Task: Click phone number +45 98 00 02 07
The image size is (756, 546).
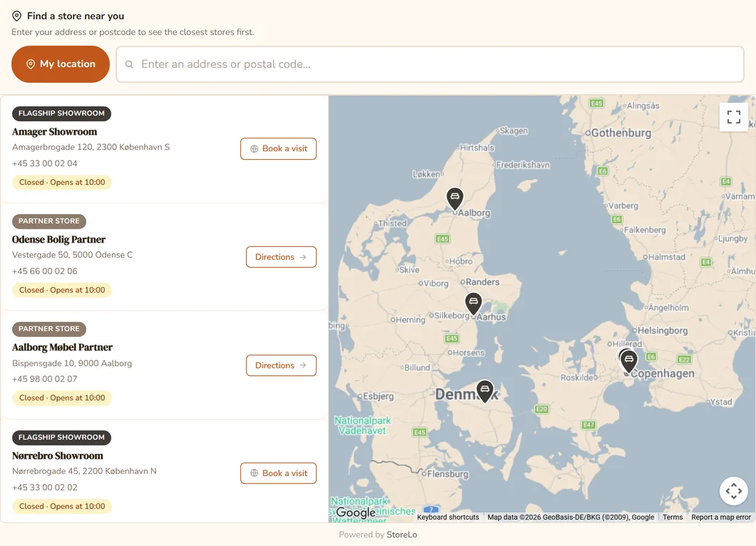Action: [x=45, y=379]
